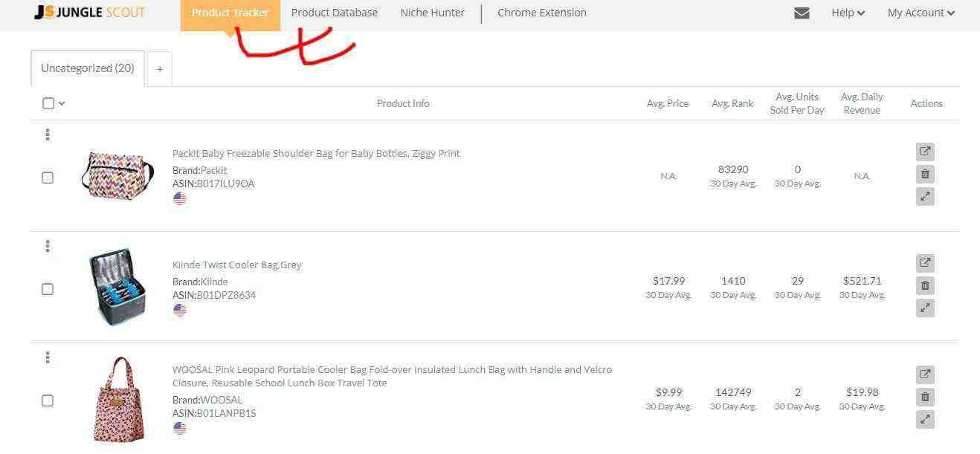Open external link for Packit Baby bag
Image resolution: width=980 pixels, height=454 pixels.
(925, 152)
